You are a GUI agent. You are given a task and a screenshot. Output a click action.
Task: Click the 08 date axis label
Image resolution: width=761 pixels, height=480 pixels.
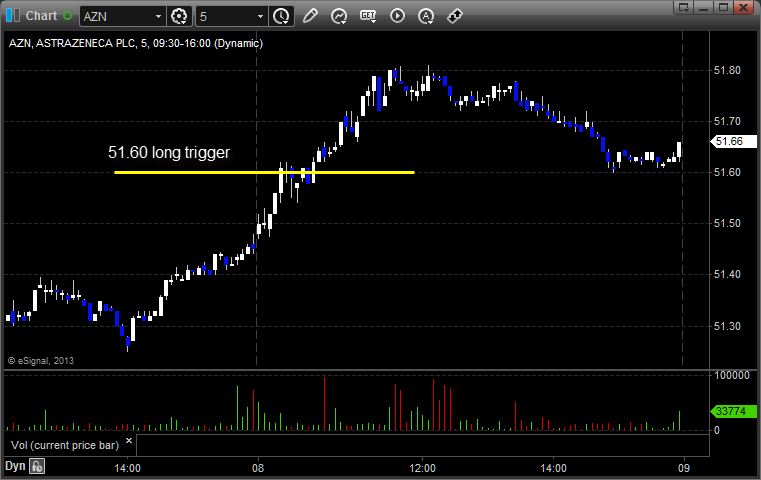tap(258, 468)
